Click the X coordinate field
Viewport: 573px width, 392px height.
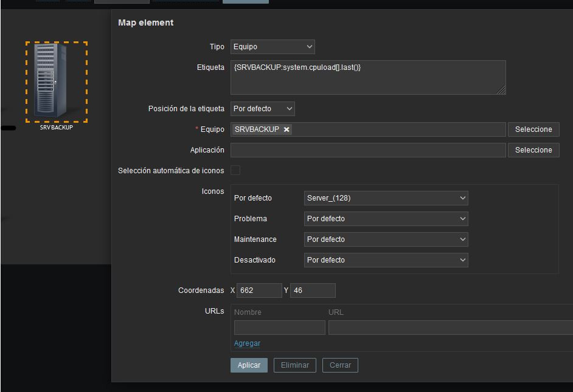259,291
